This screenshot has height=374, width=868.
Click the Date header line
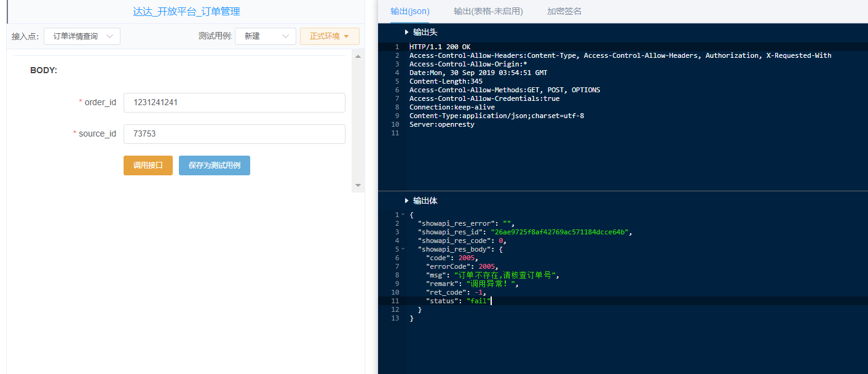pos(478,73)
